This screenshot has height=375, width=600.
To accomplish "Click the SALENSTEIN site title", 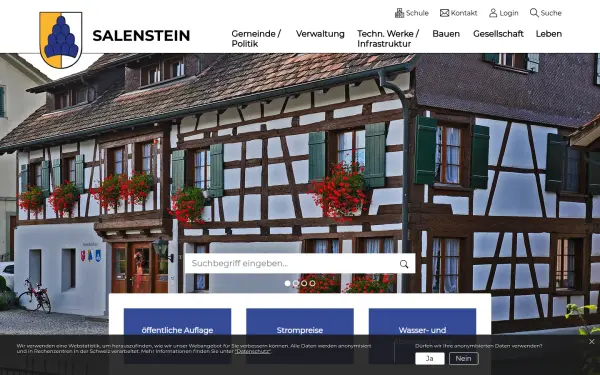I will [141, 36].
